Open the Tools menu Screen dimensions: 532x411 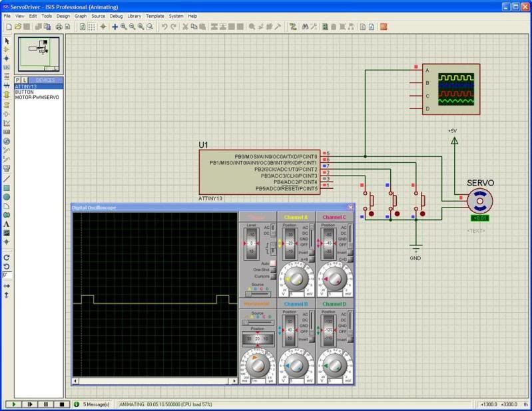pos(47,16)
